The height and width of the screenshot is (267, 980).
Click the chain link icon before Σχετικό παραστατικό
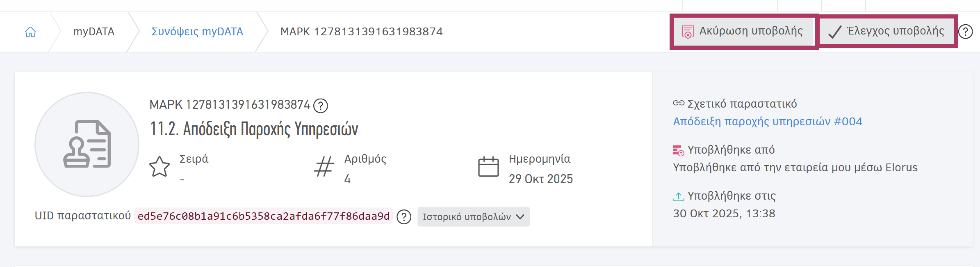679,104
